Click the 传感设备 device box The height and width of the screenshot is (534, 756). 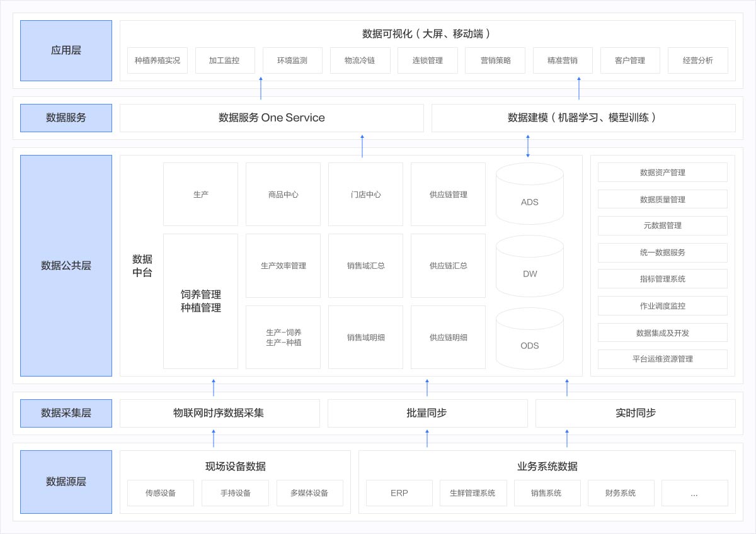coord(161,493)
